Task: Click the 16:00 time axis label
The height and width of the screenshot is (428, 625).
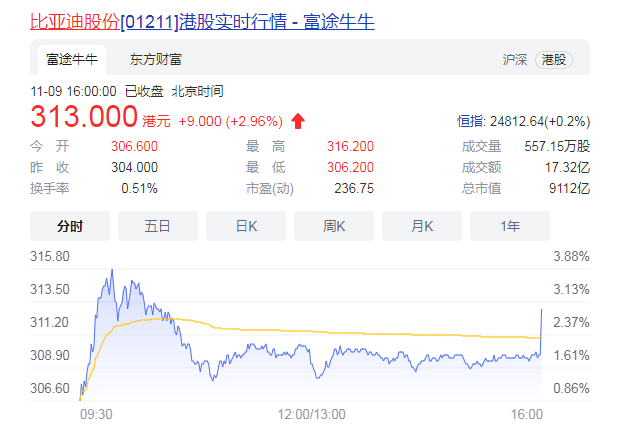Action: click(527, 414)
